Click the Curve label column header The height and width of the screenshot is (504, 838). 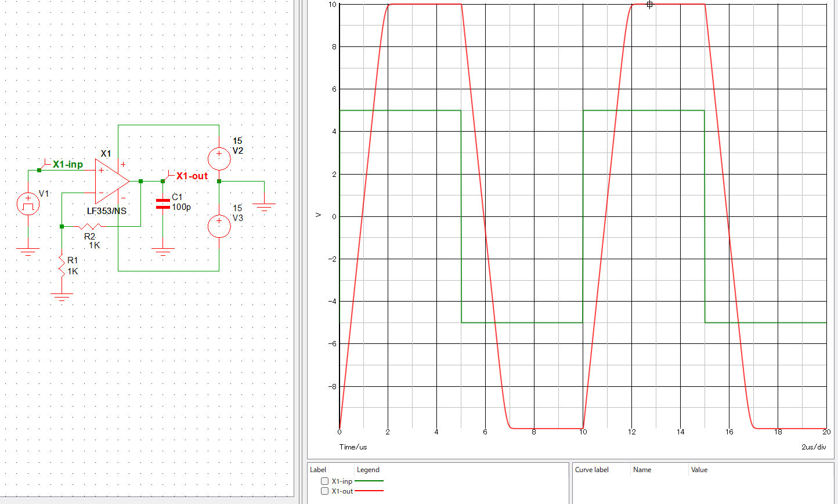[x=591, y=470]
